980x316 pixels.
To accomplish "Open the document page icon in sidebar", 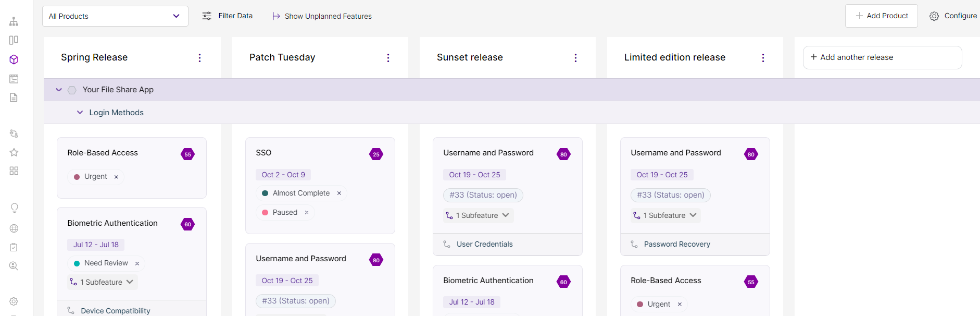I will coord(14,98).
